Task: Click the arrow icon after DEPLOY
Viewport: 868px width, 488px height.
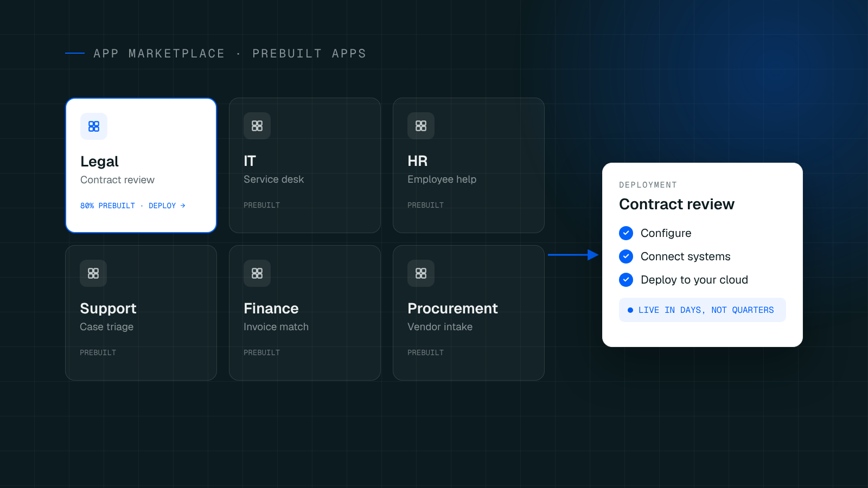Action: pos(183,206)
